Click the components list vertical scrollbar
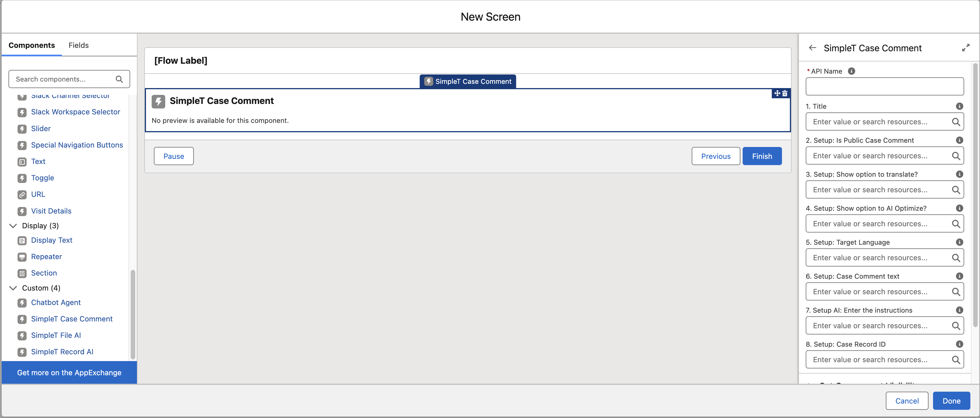This screenshot has height=418, width=980. [133, 314]
